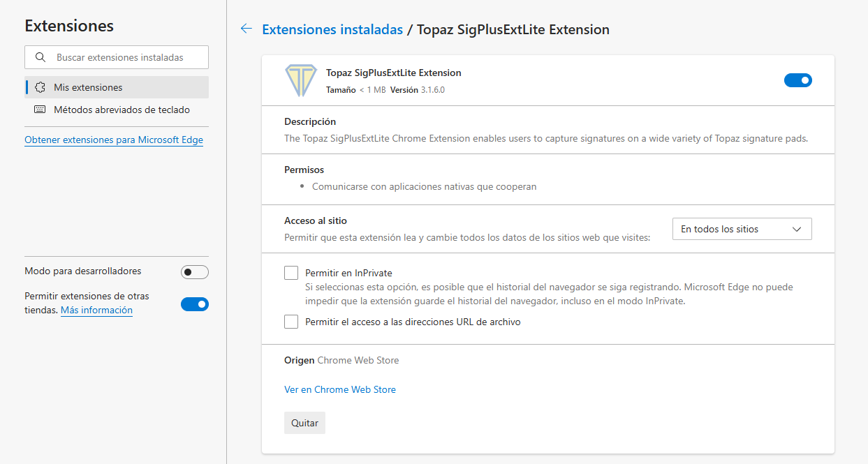
Task: Click the Quitar button
Action: tap(304, 423)
